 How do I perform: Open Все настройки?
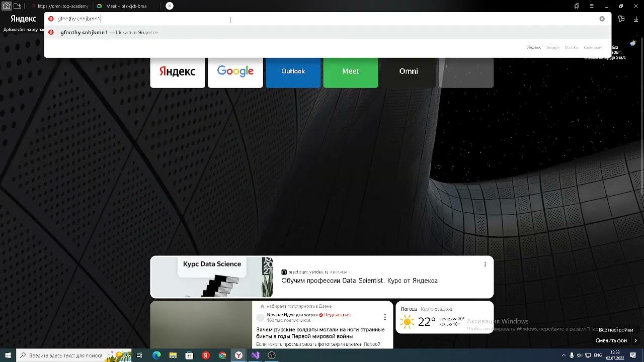[x=616, y=330]
